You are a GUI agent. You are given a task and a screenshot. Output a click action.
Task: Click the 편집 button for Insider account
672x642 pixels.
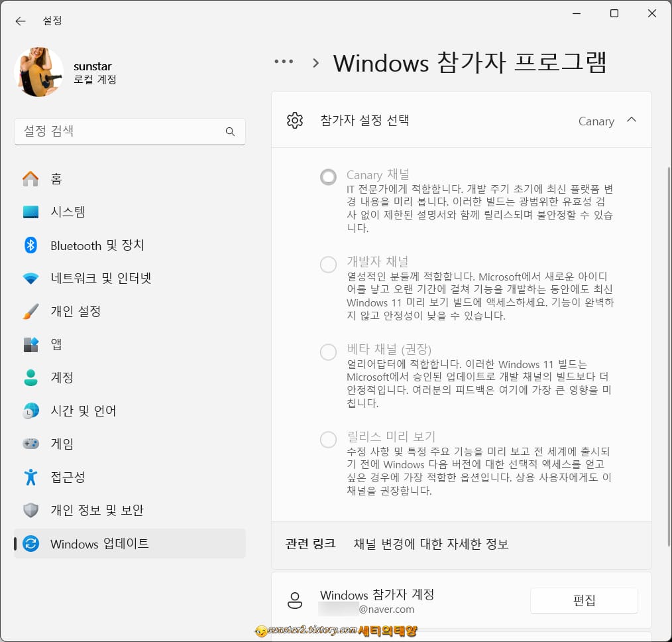pos(583,601)
